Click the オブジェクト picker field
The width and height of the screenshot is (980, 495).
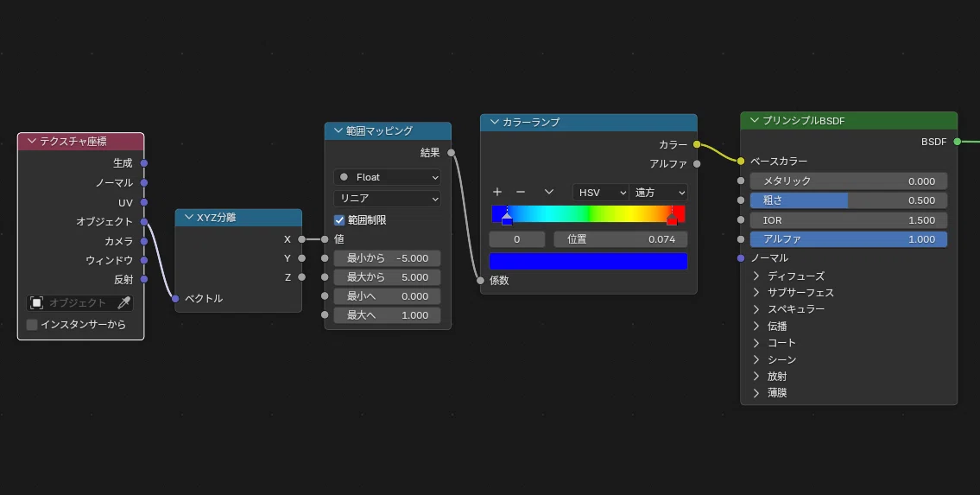pos(80,302)
